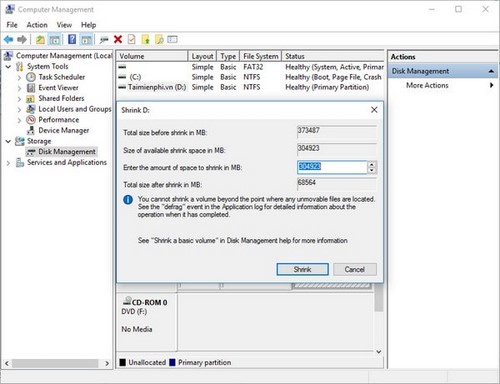The width and height of the screenshot is (500, 384).
Task: Click the red X Delete toolbar icon
Action: coord(118,39)
